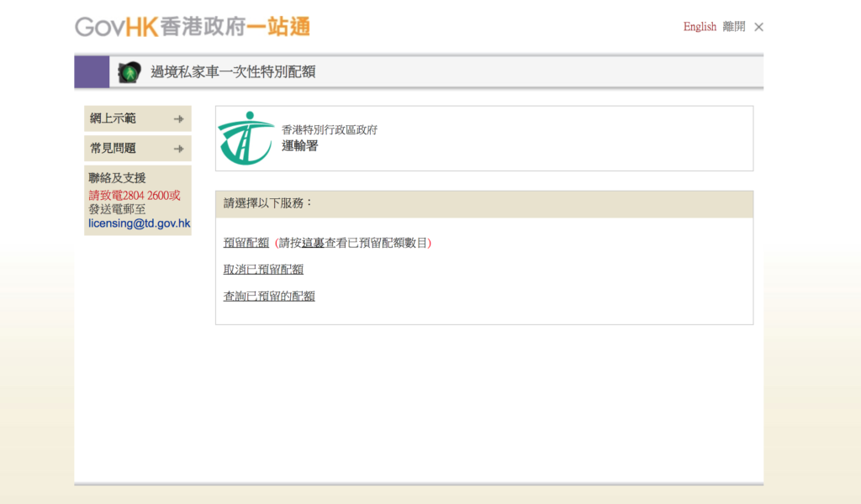
Task: Click the licensing@td.gov.hk email link
Action: pos(140,224)
